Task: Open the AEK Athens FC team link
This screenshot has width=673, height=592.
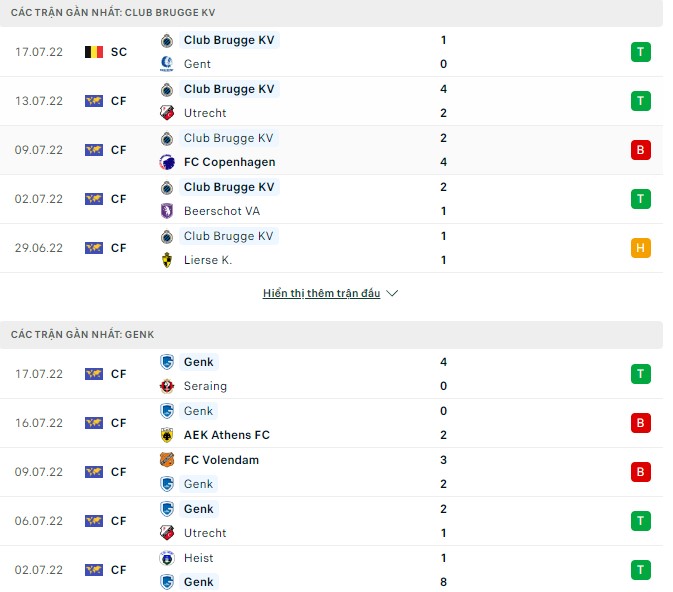Action: [226, 435]
